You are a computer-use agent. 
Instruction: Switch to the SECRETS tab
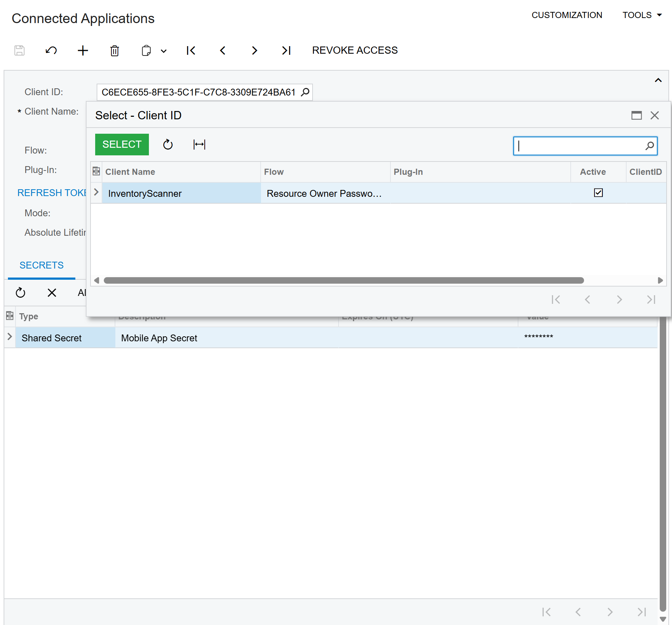point(41,265)
